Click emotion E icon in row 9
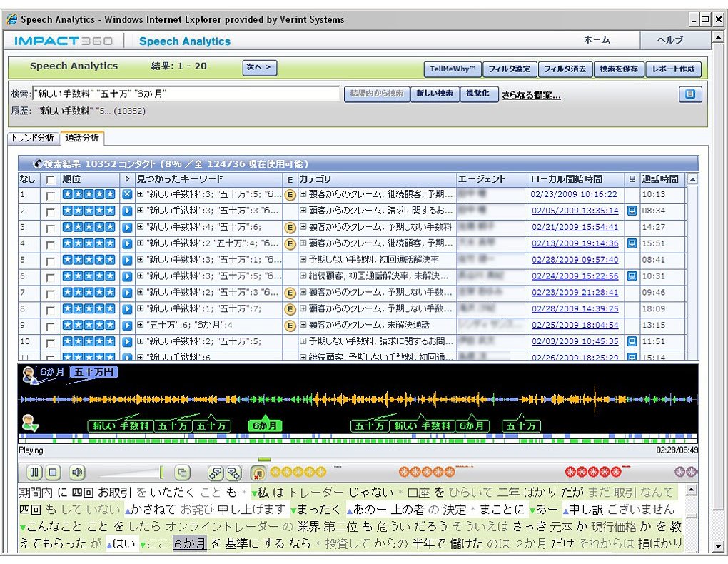Image resolution: width=728 pixels, height=564 pixels. (290, 326)
